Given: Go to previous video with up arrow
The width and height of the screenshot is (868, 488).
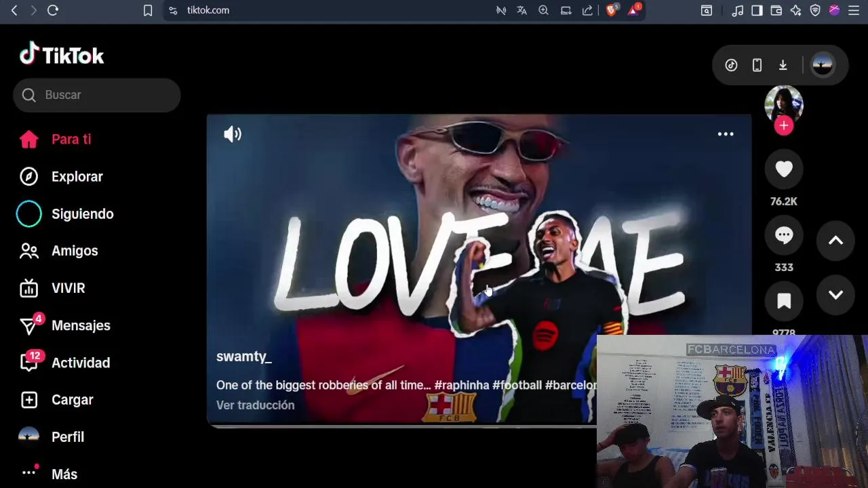Looking at the screenshot, I should (x=835, y=241).
